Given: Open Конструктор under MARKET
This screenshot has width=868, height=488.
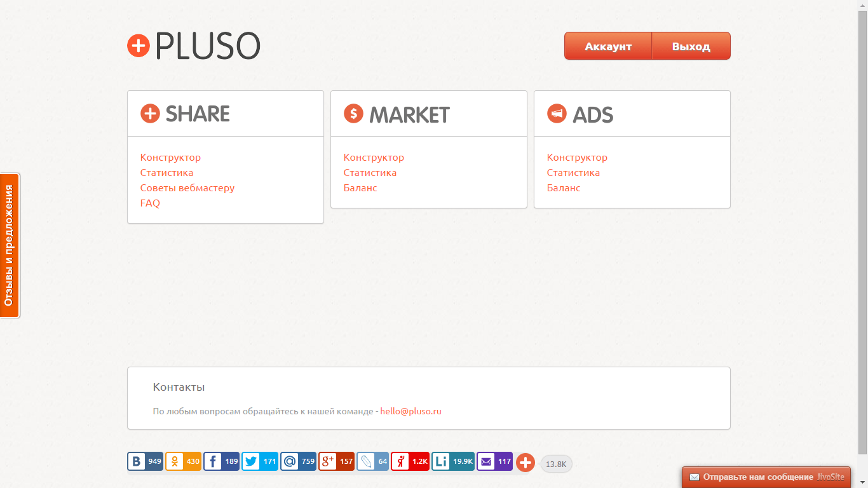Looking at the screenshot, I should tap(374, 158).
